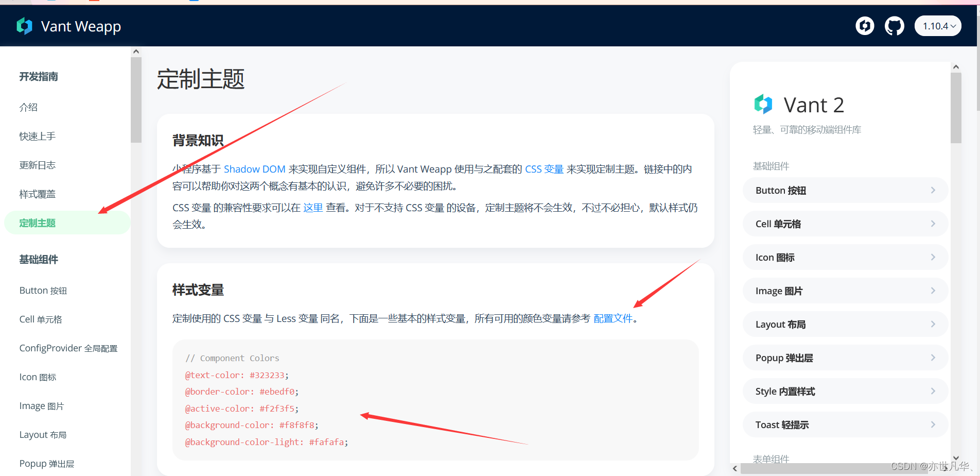The width and height of the screenshot is (980, 476).
Task: Open the 1.10.4 version dropdown
Action: pos(938,26)
